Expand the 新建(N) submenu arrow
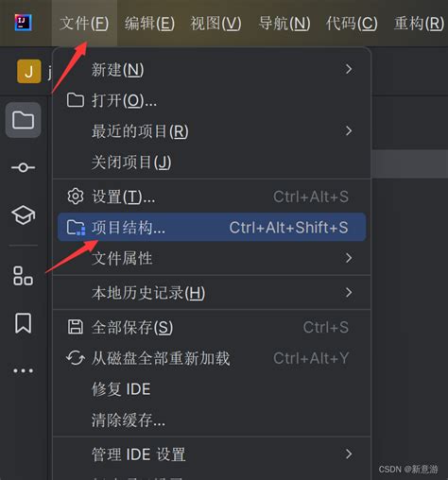Screen dimensions: 448x480 (x=349, y=69)
